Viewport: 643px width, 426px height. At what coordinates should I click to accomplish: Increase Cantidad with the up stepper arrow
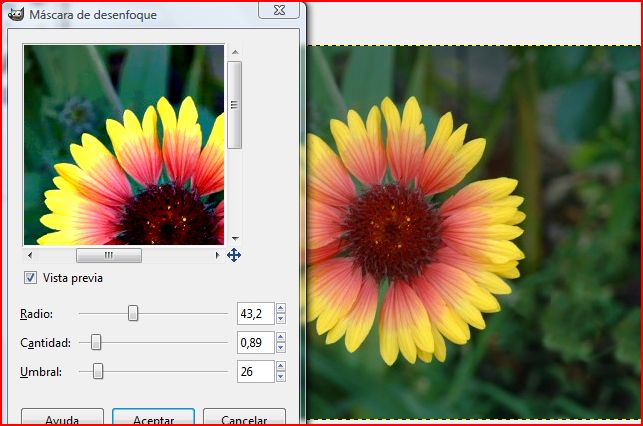coord(281,337)
